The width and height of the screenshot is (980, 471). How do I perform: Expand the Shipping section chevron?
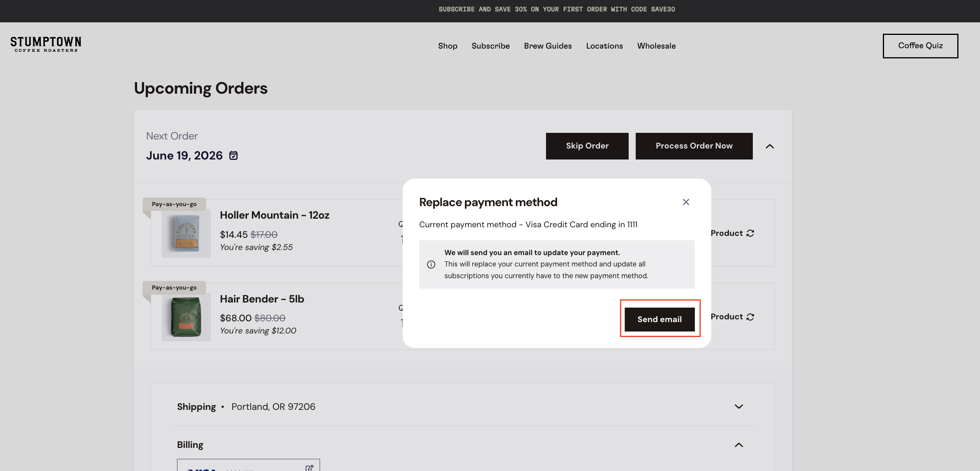pos(739,407)
